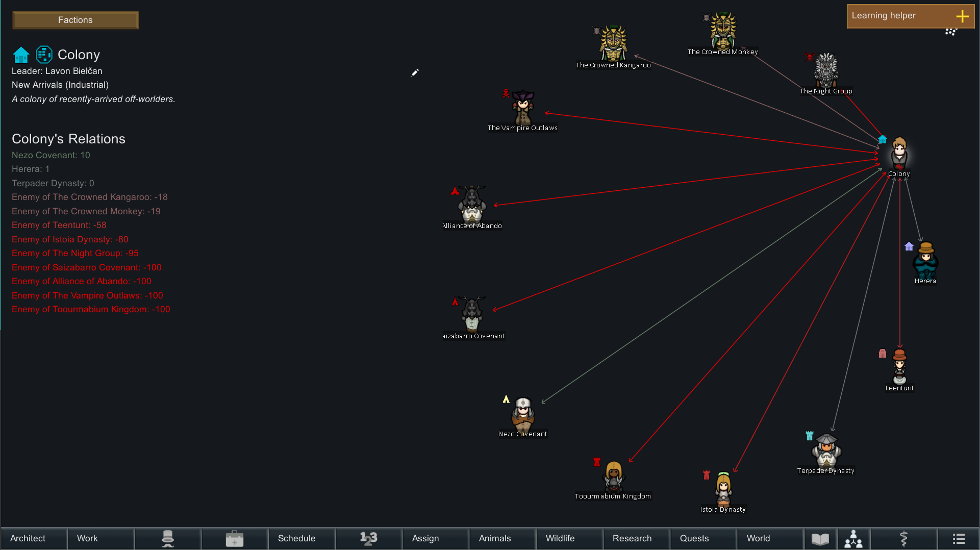Image resolution: width=980 pixels, height=550 pixels.
Task: Select The Crowned Kangaroo faction portrait
Action: [x=613, y=44]
